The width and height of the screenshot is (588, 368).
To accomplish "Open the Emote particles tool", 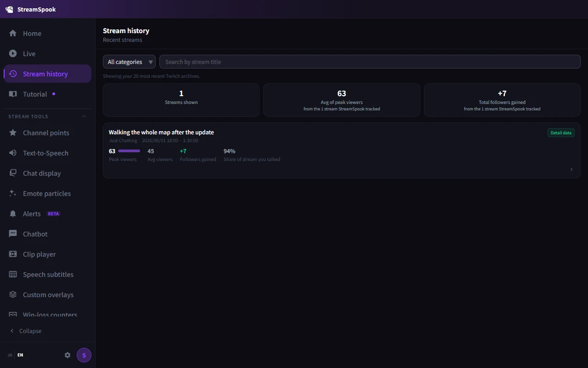I will pos(48,193).
